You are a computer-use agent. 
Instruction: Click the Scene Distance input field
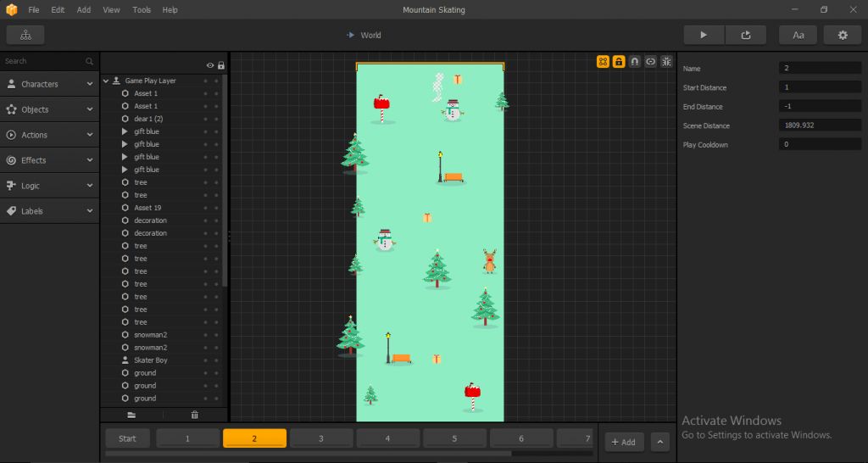[x=820, y=126]
